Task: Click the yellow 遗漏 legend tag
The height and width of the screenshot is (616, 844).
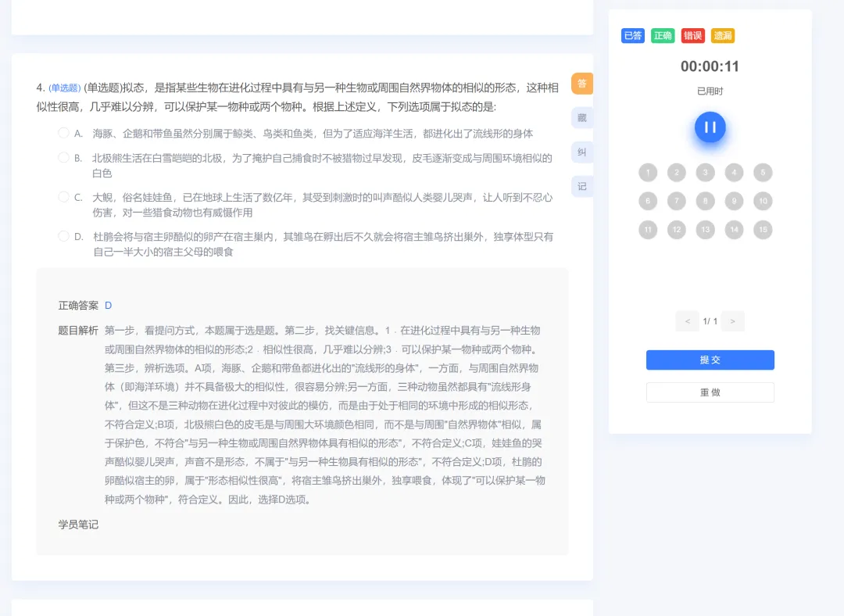Action: [723, 35]
